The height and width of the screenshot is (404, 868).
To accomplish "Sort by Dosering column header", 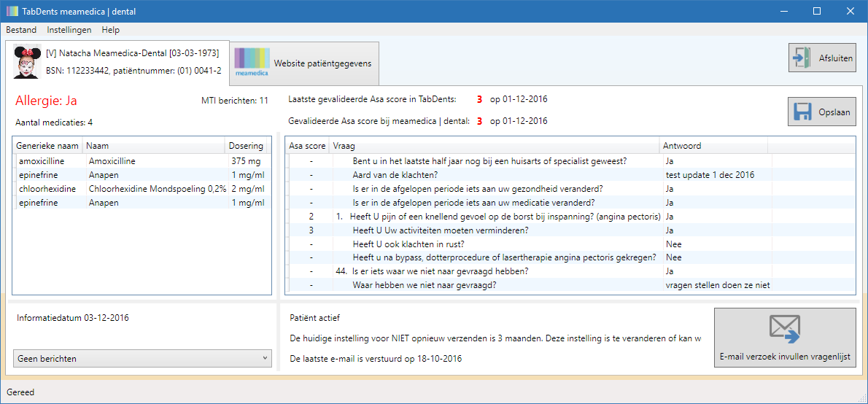I will pyautogui.click(x=246, y=146).
